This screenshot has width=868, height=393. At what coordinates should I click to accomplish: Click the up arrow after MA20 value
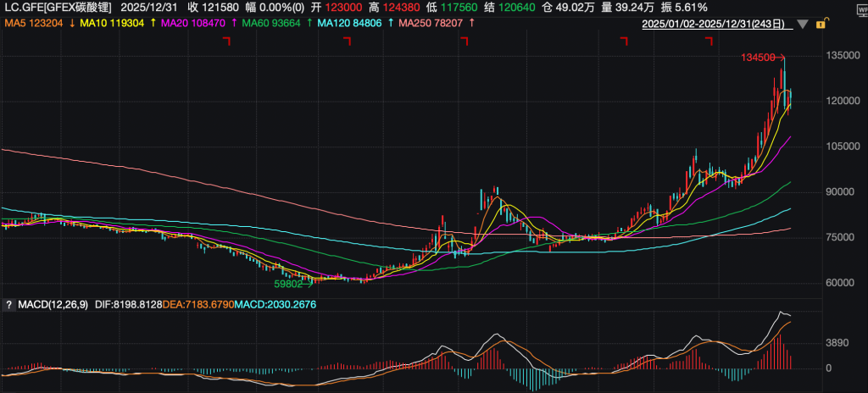233,24
